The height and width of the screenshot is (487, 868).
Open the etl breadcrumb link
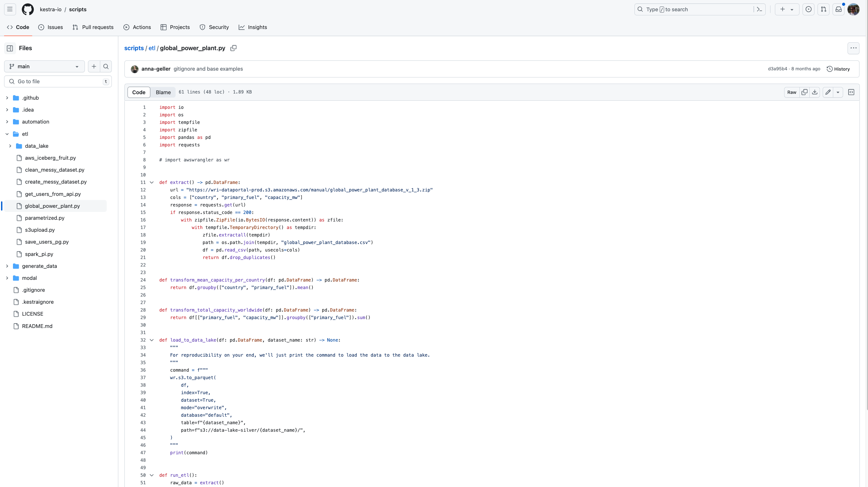(152, 48)
